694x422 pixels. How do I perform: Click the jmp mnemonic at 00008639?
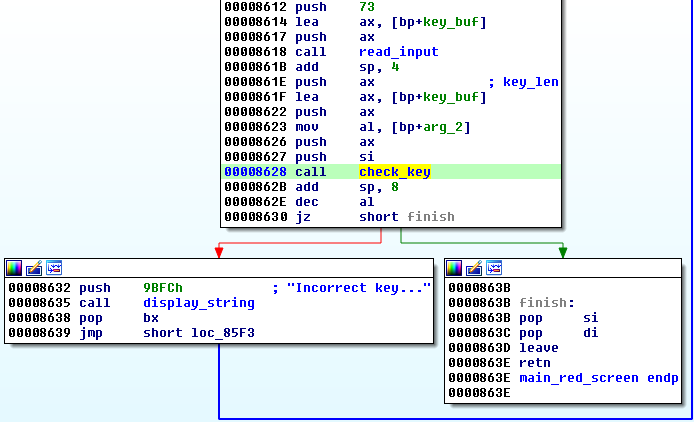(91, 333)
